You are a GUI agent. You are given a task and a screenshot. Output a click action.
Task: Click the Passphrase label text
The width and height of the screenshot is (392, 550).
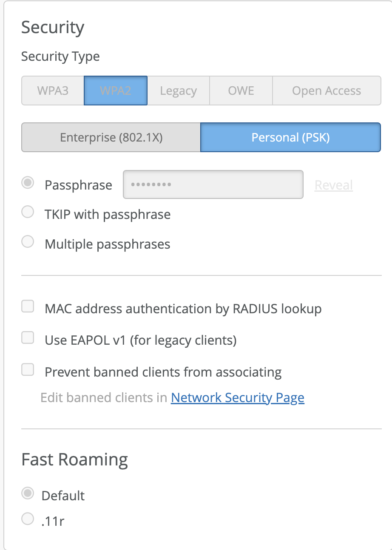coord(78,185)
